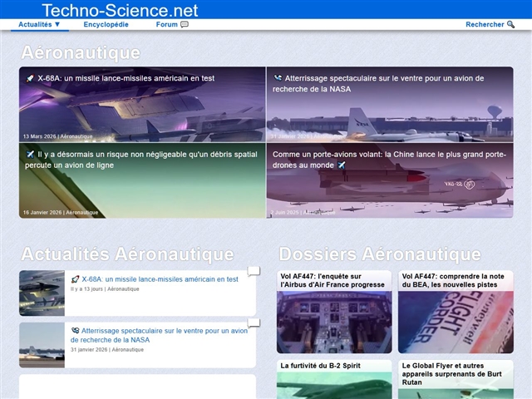Open the Techno-Science.net home logo
The height and width of the screenshot is (399, 532).
[x=120, y=10]
